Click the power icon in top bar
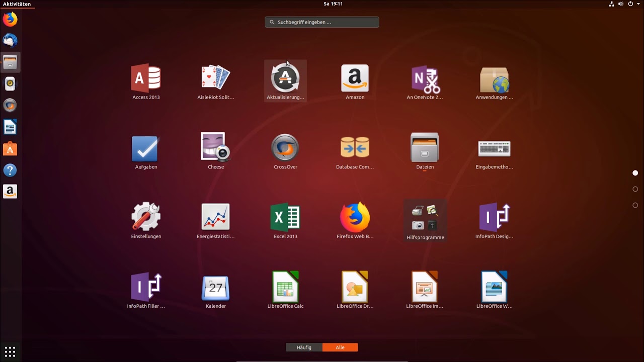This screenshot has width=644, height=362. (630, 4)
